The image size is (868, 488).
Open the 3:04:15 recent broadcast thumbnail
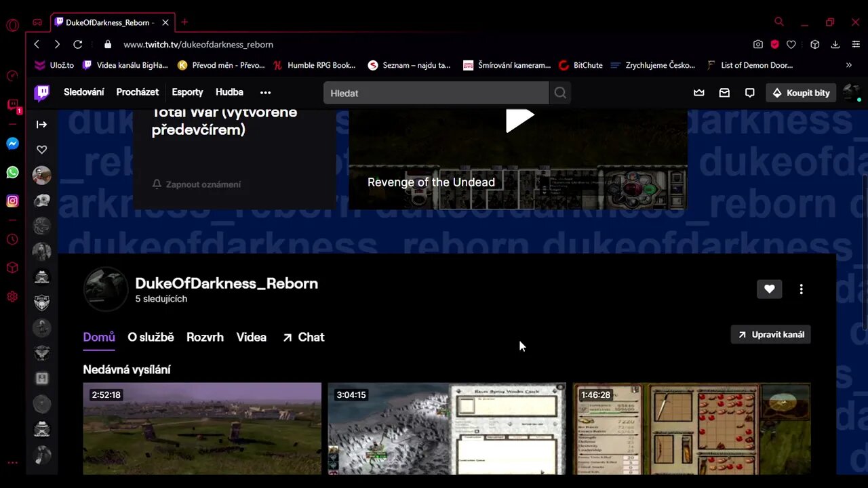point(447,428)
